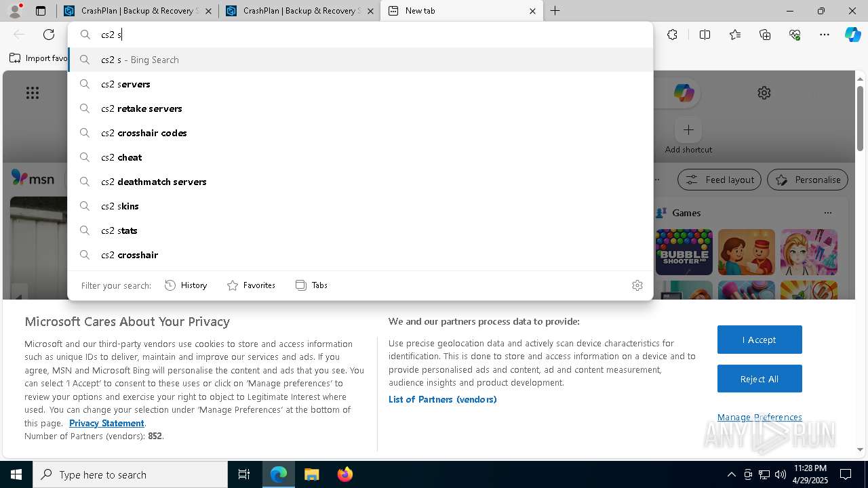Click the Import favorites bookmark item
This screenshot has height=488, width=868.
point(39,58)
